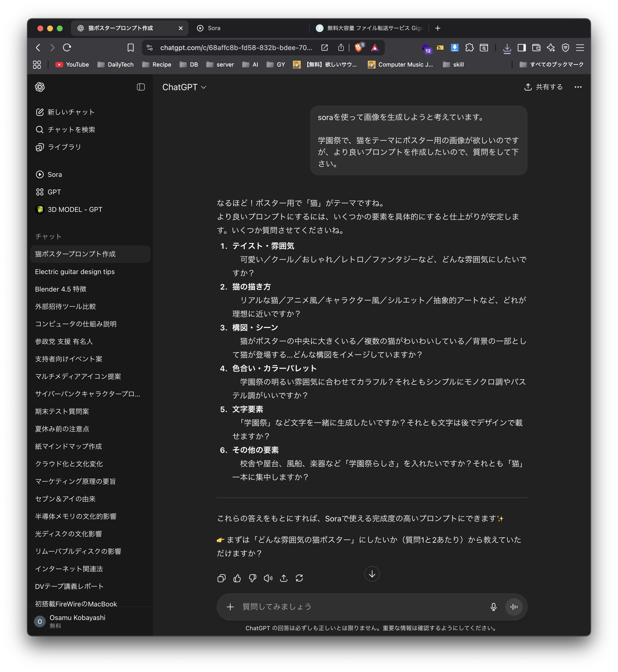Open the ChatGPT model selector dropdown

(184, 87)
